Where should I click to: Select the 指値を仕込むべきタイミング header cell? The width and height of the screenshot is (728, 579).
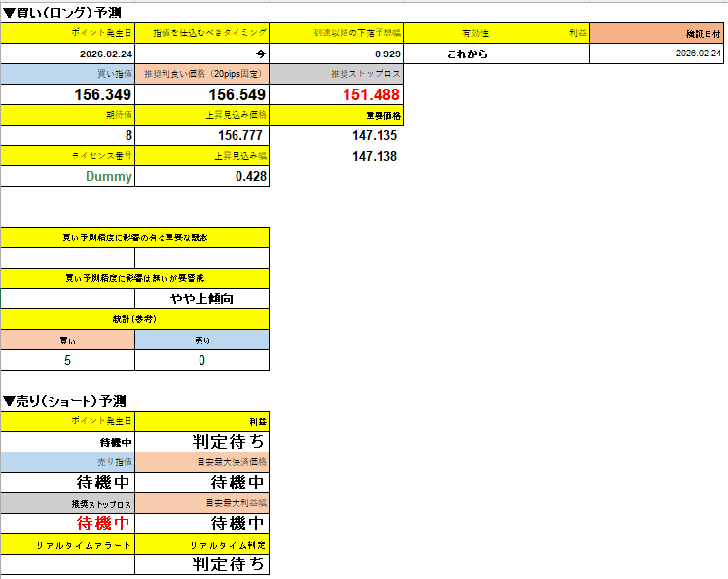tap(202, 33)
